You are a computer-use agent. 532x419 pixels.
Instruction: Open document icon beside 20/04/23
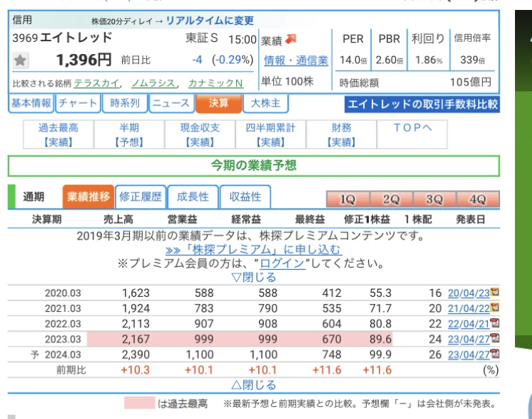pos(495,292)
